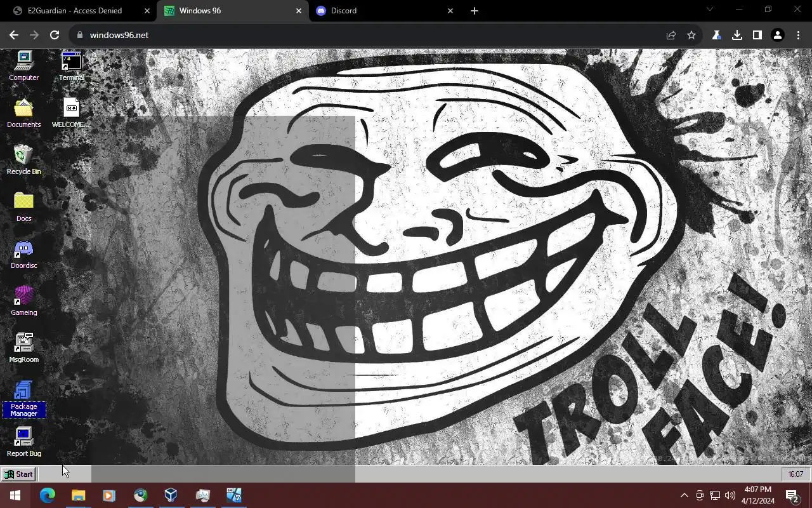The width and height of the screenshot is (812, 508).
Task: Toggle the browser side panel
Action: coord(757,35)
